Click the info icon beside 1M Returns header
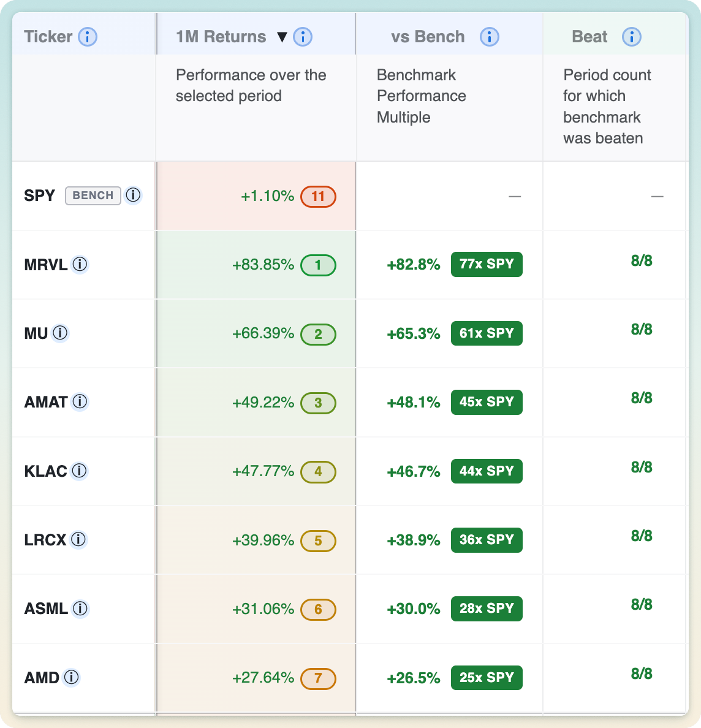Viewport: 701px width, 728px height. [x=303, y=37]
